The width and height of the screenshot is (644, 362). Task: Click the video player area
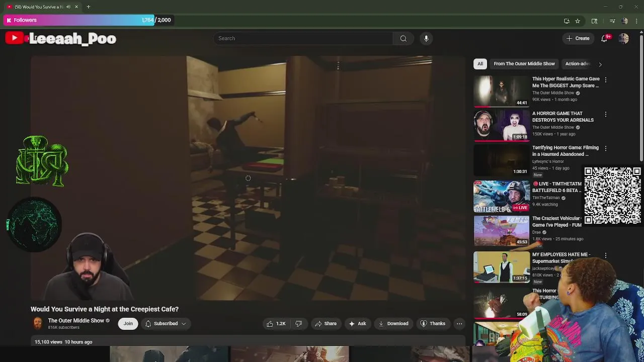(x=248, y=178)
